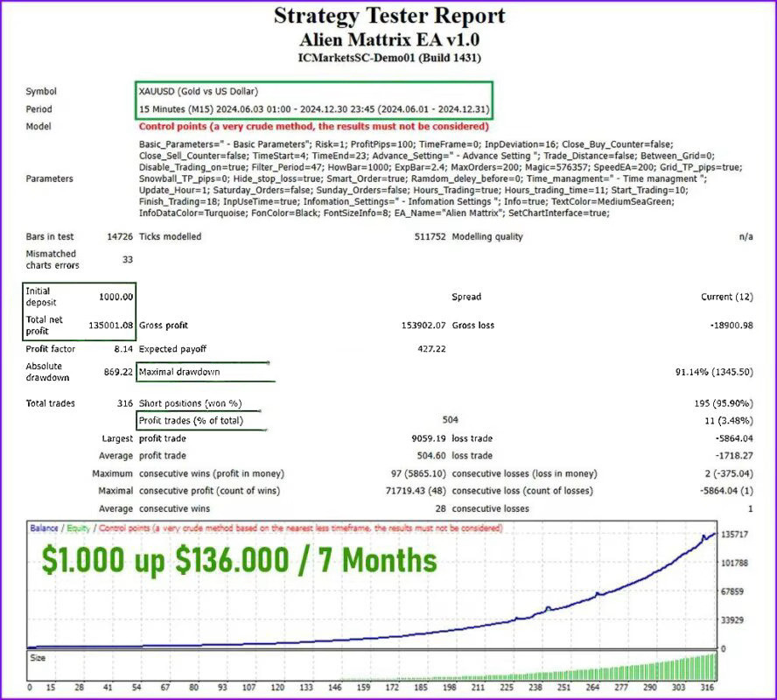Image resolution: width=777 pixels, height=700 pixels.
Task: Click the ICMarketsSC-Demo01 build text
Action: [388, 58]
